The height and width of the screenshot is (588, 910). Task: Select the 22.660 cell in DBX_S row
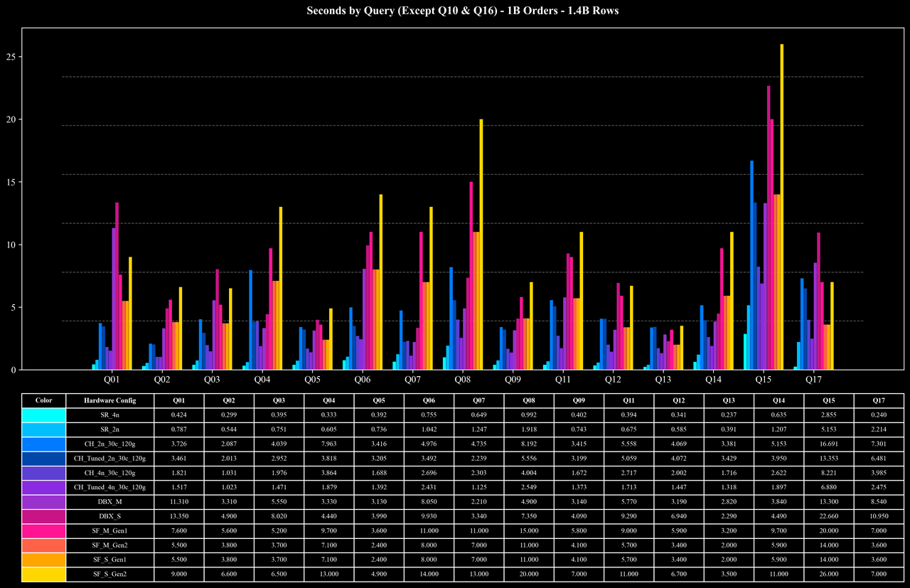coord(829,516)
